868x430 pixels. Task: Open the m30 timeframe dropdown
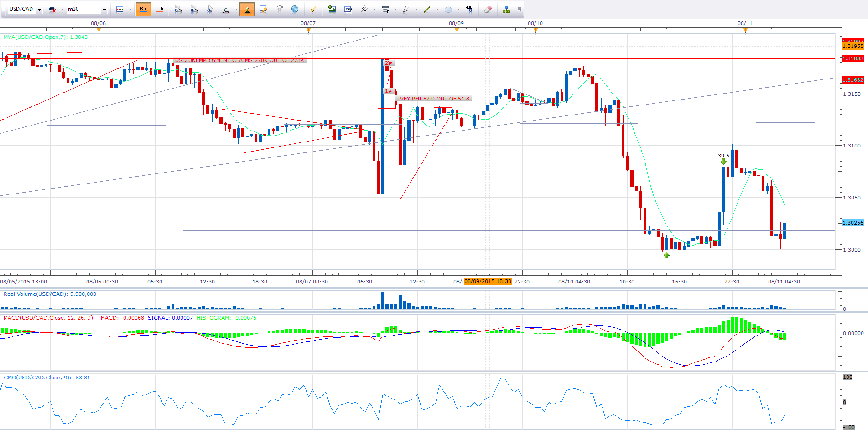(104, 10)
